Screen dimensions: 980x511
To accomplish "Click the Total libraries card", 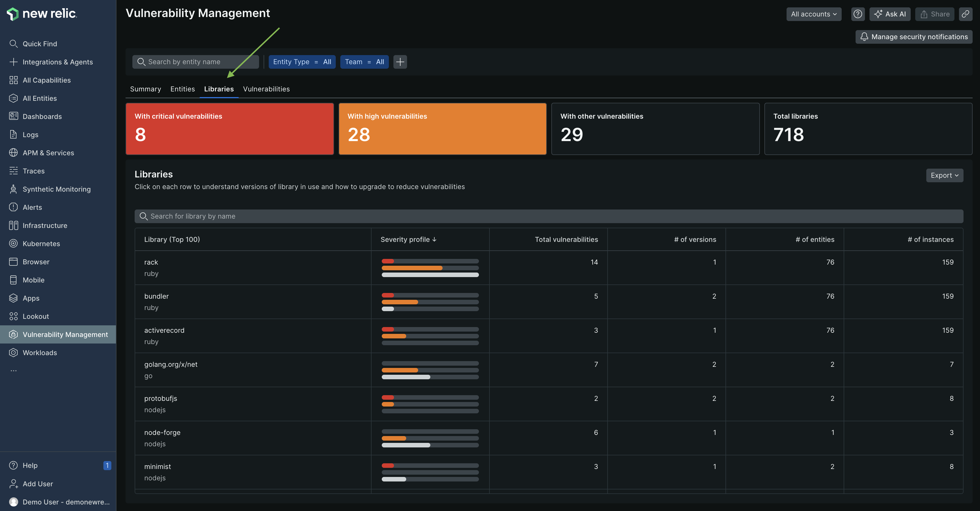I will point(868,129).
